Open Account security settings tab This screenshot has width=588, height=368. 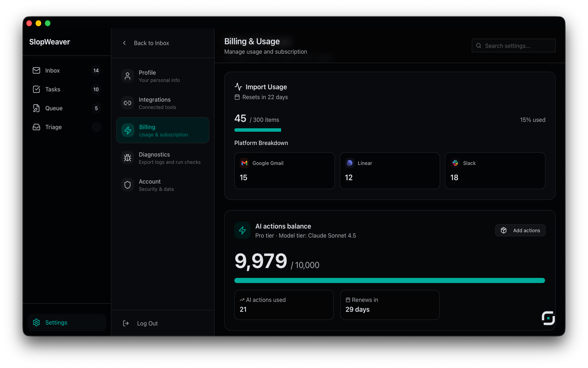click(163, 185)
